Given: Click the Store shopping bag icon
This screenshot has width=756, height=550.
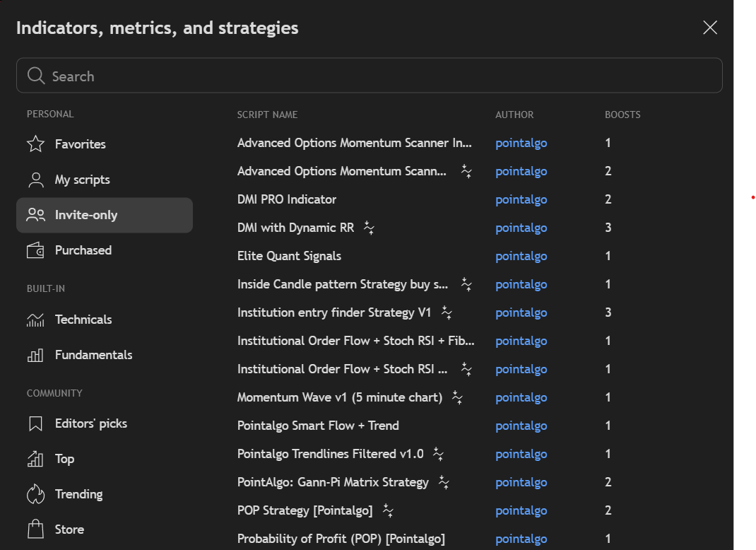Looking at the screenshot, I should click(35, 529).
